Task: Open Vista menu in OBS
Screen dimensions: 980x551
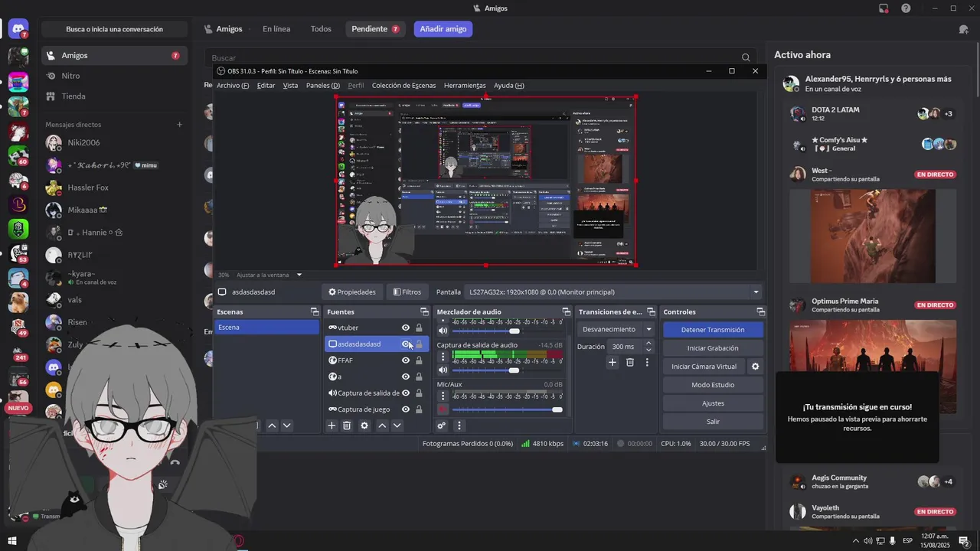Action: [x=290, y=86]
